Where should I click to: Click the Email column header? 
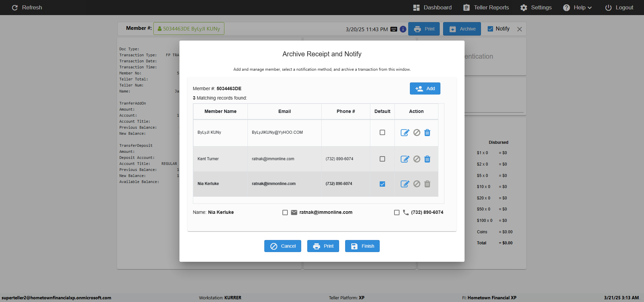(284, 111)
